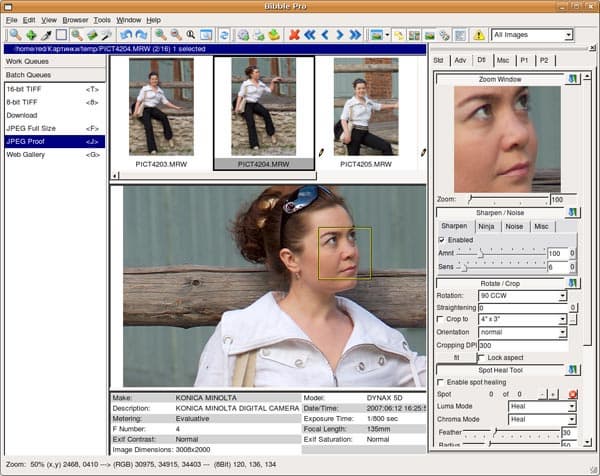600x476 pixels.
Task: Click the Cropping DPI input field
Action: [523, 345]
